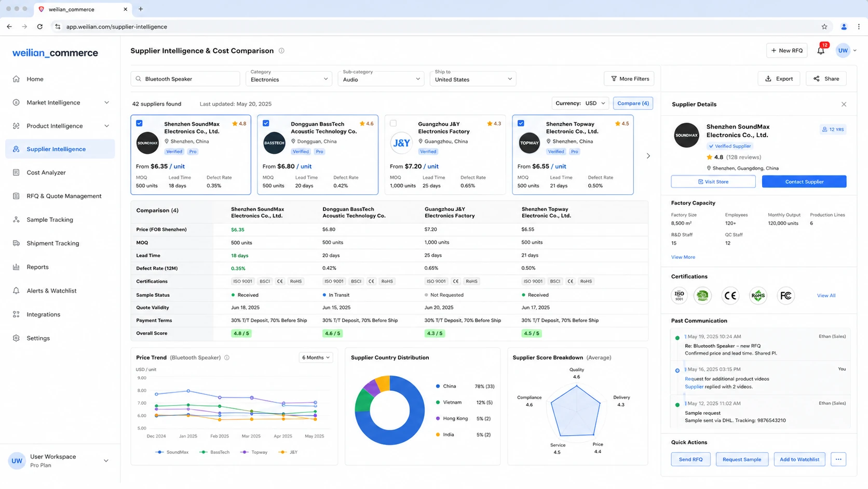Open the 6 Months range dropdown

click(316, 358)
